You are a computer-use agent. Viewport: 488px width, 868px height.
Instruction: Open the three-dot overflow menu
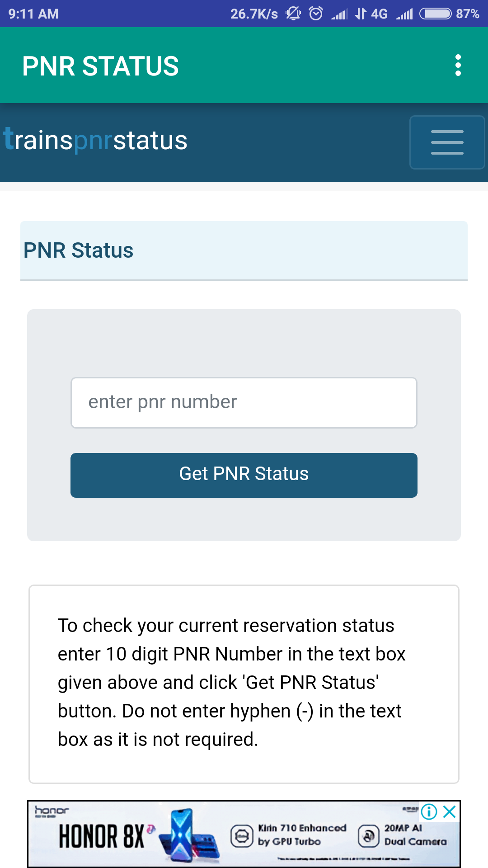458,65
